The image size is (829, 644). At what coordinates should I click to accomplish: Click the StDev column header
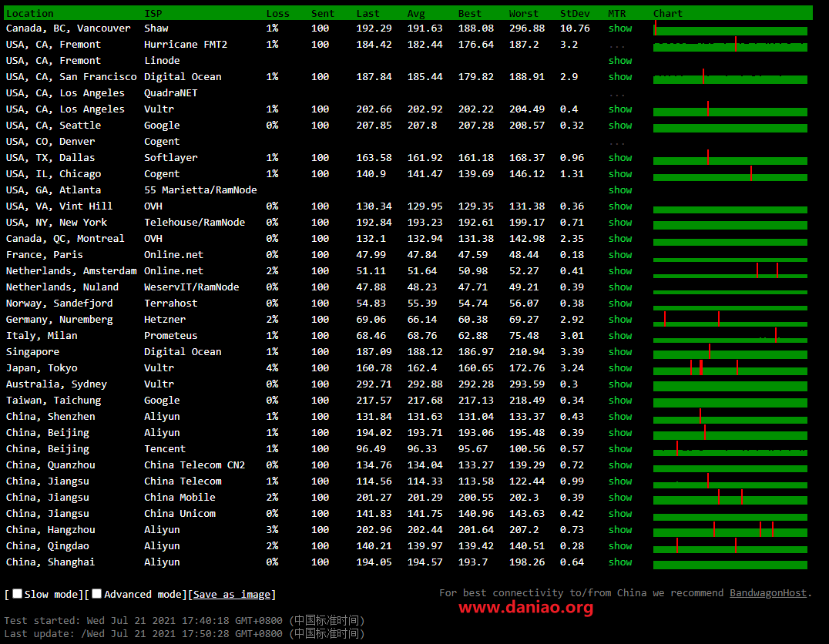[x=575, y=13]
